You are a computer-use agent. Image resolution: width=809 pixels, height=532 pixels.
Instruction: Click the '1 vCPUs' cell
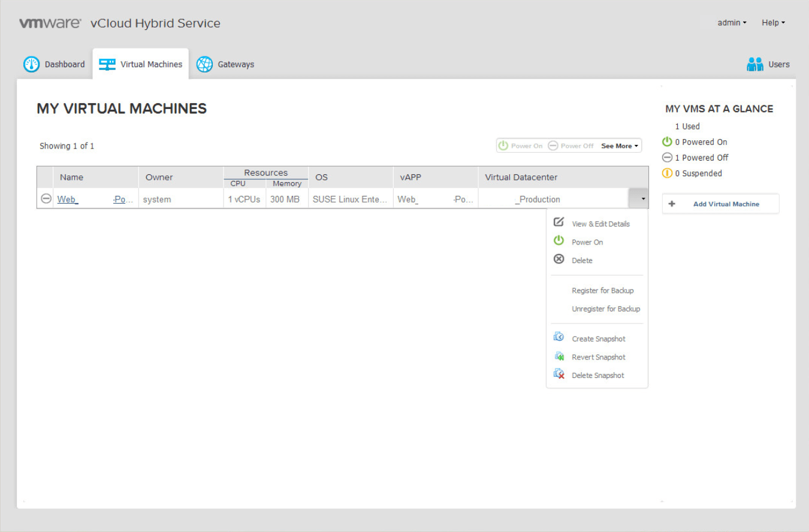(244, 199)
